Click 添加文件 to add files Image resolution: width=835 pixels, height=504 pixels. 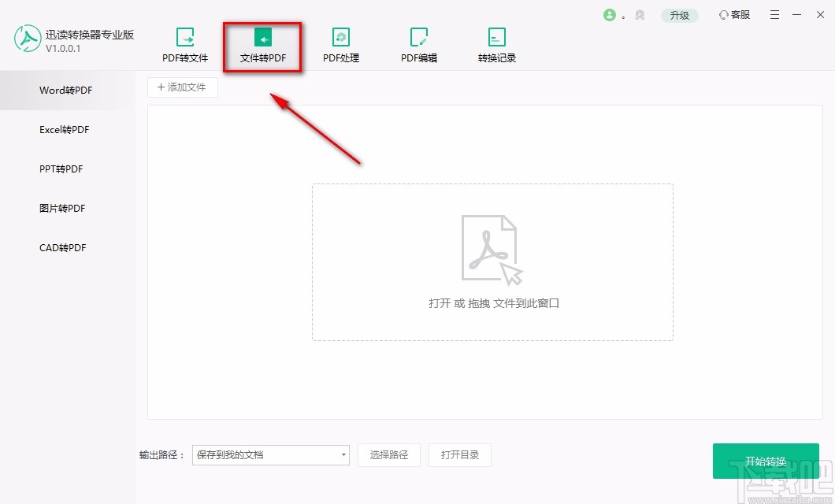coord(182,87)
